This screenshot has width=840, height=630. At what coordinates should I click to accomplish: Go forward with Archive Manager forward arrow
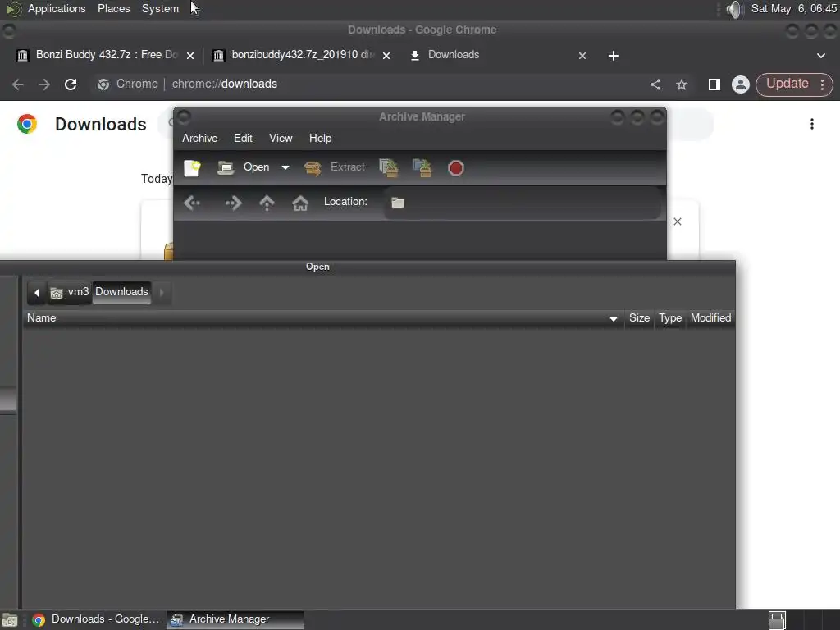click(234, 203)
